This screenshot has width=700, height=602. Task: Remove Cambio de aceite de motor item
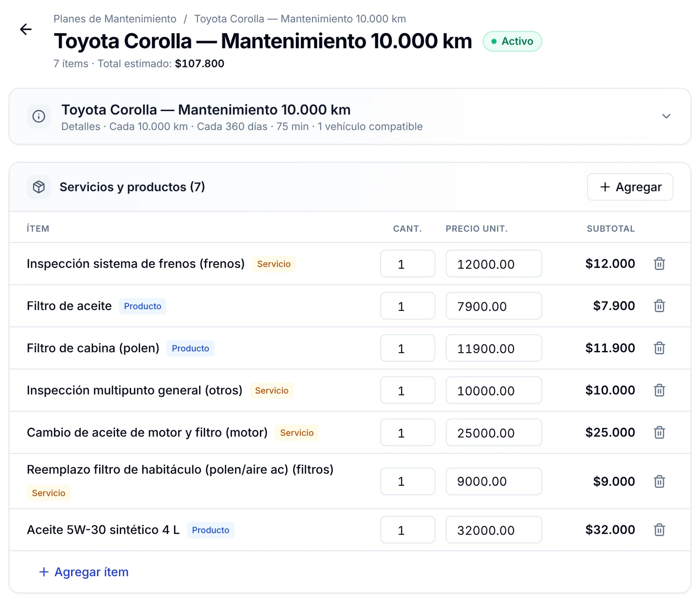pos(659,432)
